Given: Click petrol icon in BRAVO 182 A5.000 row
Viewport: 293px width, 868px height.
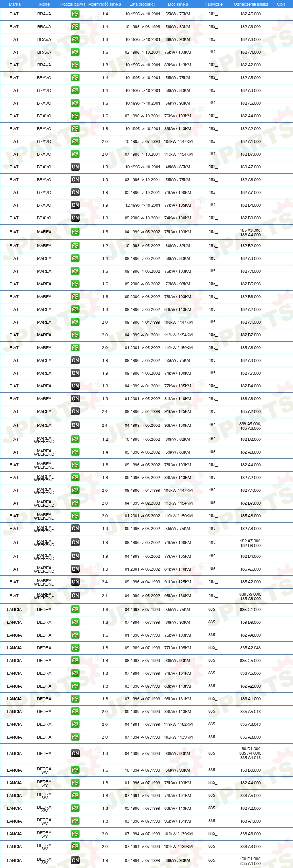Looking at the screenshot, I should click(75, 78).
